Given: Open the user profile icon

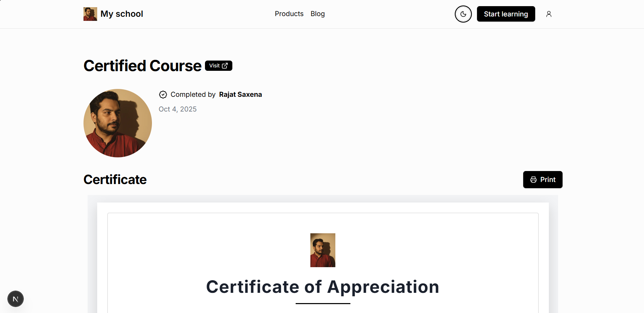Looking at the screenshot, I should tap(549, 14).
